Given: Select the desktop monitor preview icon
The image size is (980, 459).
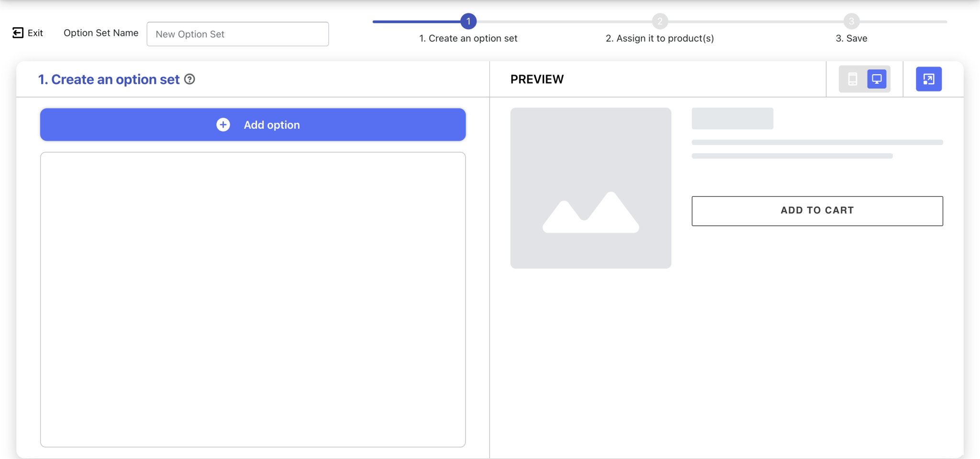Looking at the screenshot, I should [x=877, y=79].
